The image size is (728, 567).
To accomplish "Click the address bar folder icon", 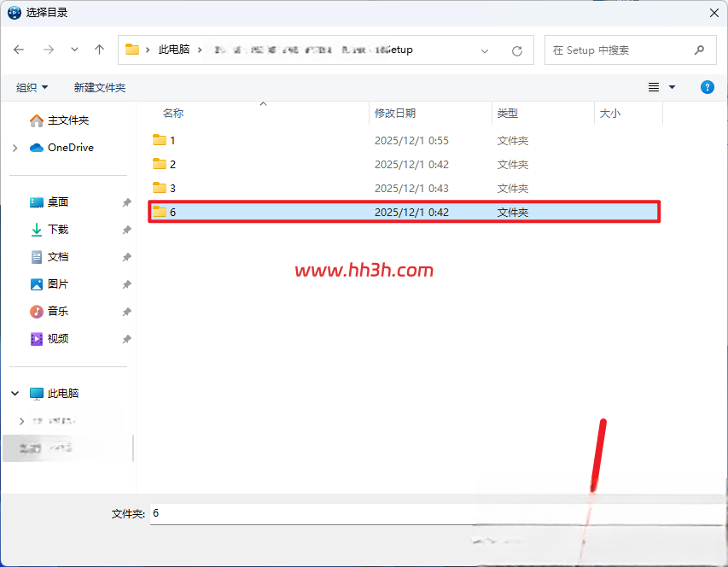I will 132,50.
